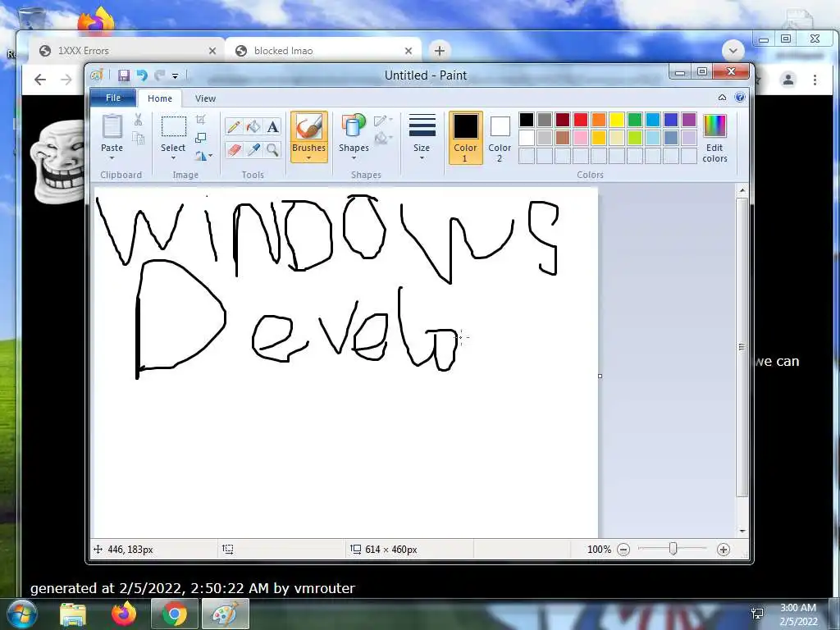The image size is (840, 630).
Task: Switch to Chrome in the taskbar
Action: pos(175,614)
